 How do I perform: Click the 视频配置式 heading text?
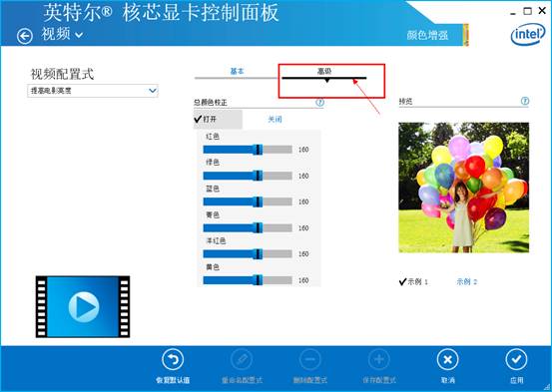62,74
